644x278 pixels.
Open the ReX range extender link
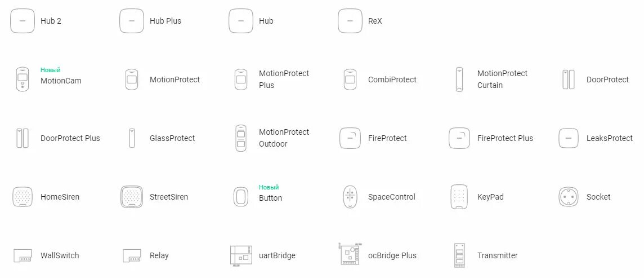pos(375,21)
